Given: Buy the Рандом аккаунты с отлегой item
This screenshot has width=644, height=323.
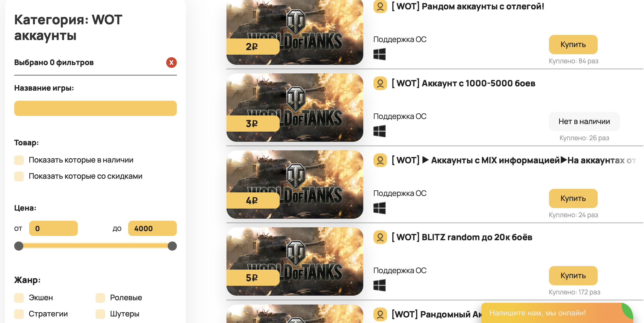Looking at the screenshot, I should [x=573, y=45].
